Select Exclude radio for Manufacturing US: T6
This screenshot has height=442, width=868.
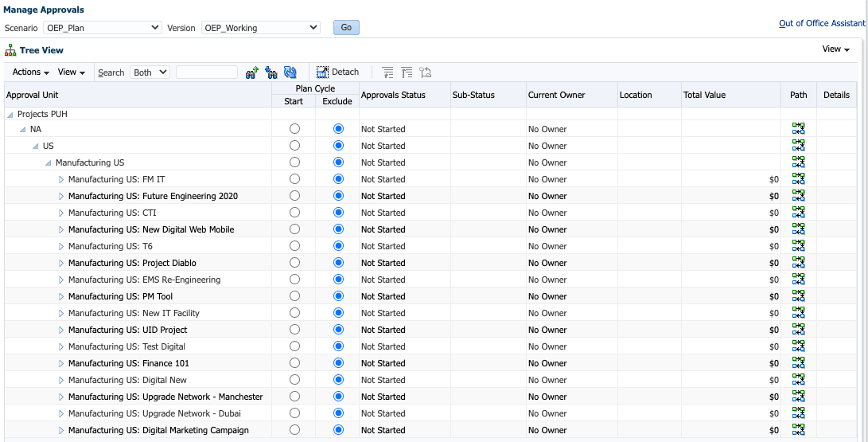click(x=338, y=246)
